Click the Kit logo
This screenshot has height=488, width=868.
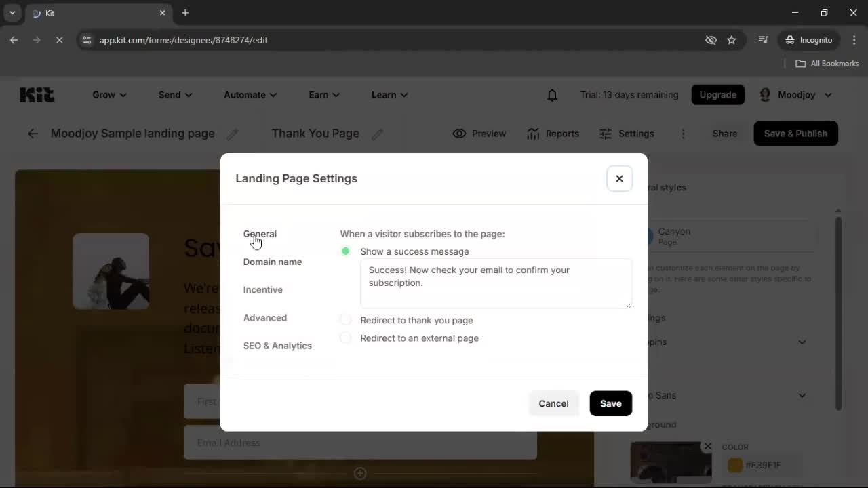click(x=37, y=94)
